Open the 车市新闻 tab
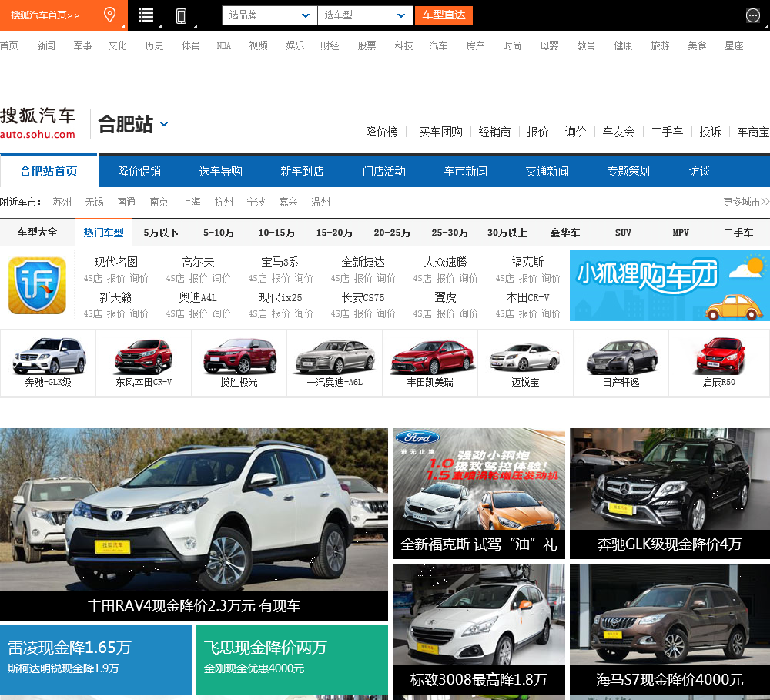The width and height of the screenshot is (770, 700). pyautogui.click(x=466, y=171)
